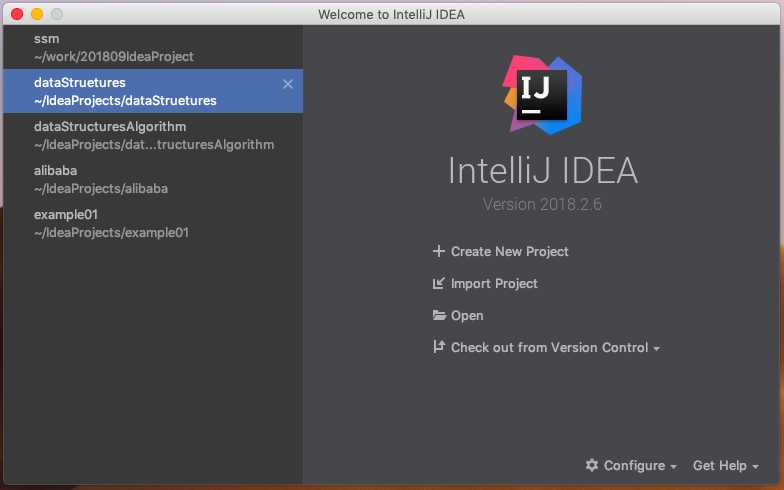Click the ~/IdeaProjects/example01 path text
The width and height of the screenshot is (784, 490).
[111, 232]
